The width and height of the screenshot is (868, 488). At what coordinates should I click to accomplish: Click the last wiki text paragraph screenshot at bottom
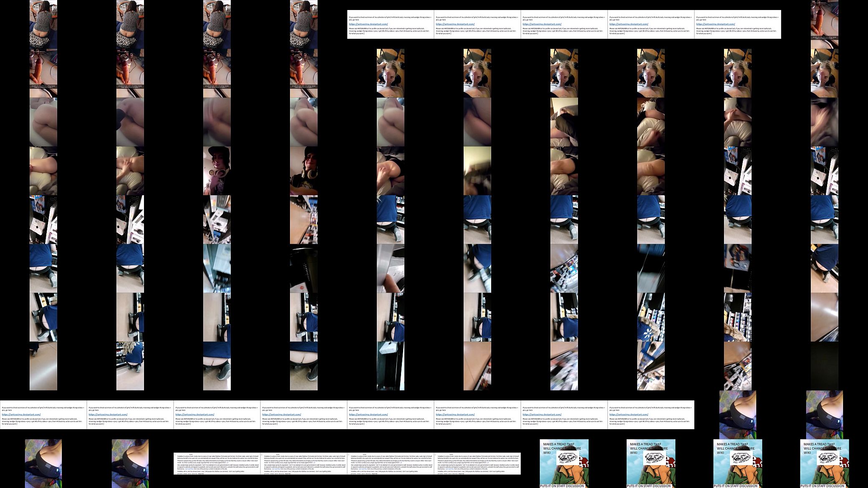[x=477, y=463]
